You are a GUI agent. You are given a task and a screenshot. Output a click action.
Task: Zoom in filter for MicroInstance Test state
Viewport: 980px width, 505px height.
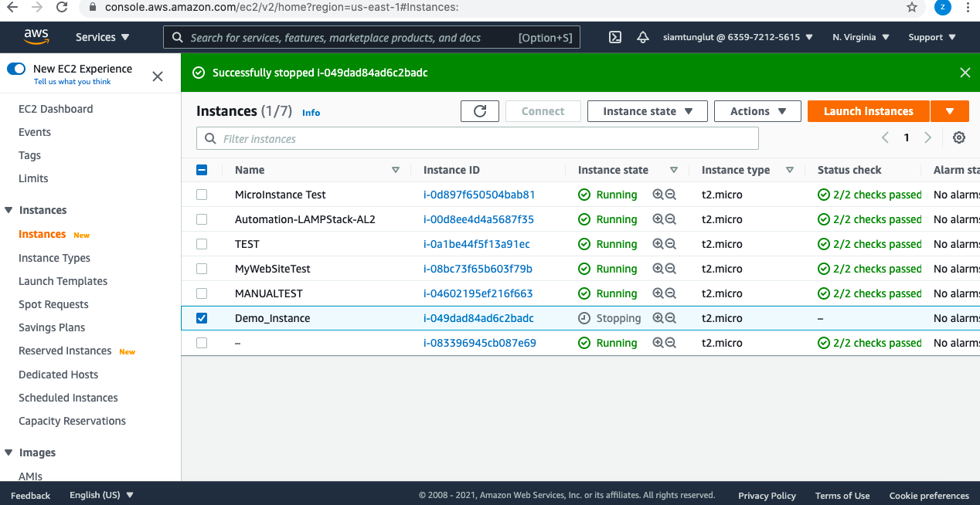pos(658,195)
